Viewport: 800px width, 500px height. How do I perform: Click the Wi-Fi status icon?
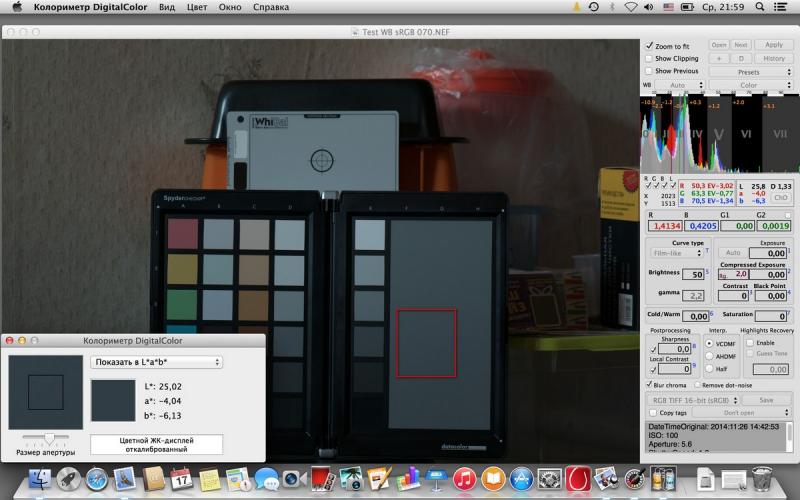click(x=631, y=7)
